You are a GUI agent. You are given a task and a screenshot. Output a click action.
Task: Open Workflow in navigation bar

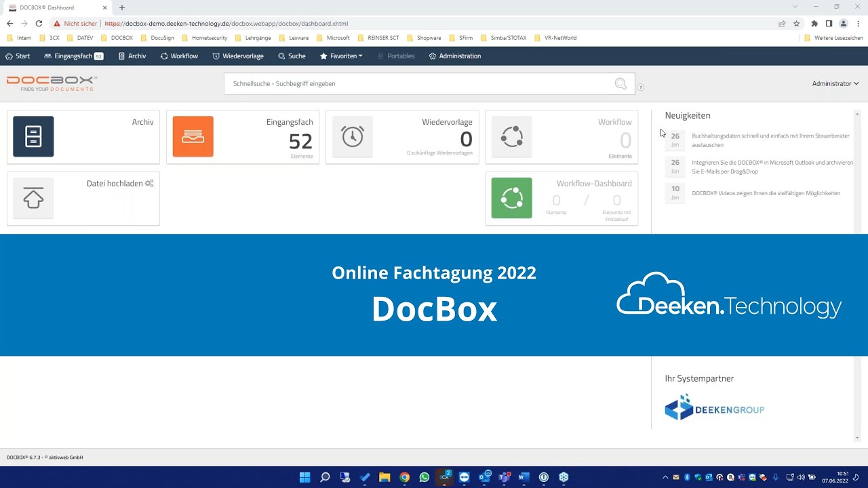point(179,56)
